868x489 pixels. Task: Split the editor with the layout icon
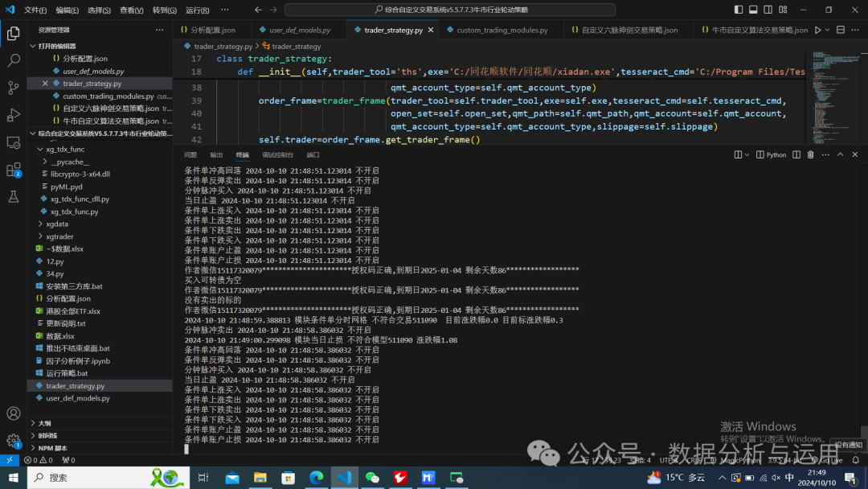click(x=841, y=30)
